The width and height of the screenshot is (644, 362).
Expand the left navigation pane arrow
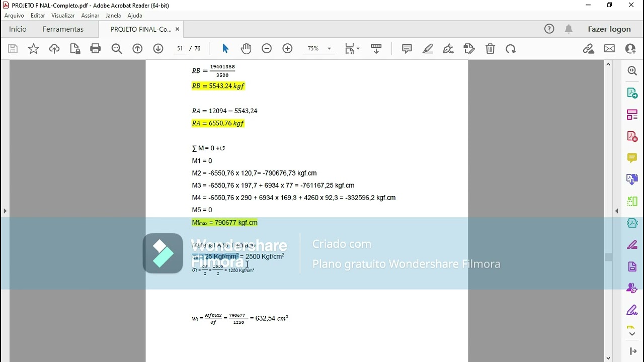click(x=5, y=211)
